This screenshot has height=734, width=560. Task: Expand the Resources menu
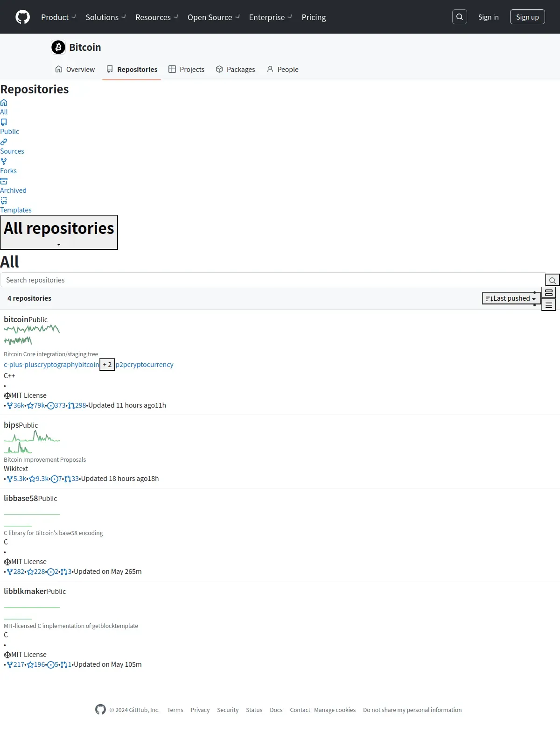157,17
